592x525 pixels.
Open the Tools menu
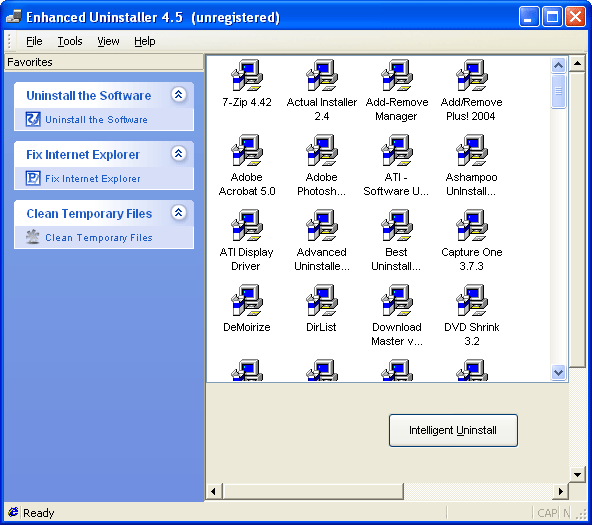click(70, 41)
